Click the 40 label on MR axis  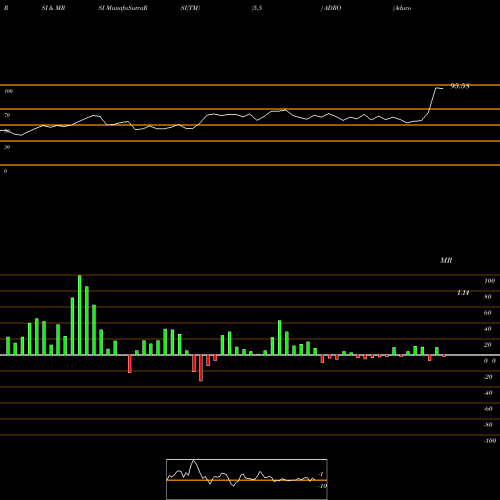pyautogui.click(x=488, y=329)
